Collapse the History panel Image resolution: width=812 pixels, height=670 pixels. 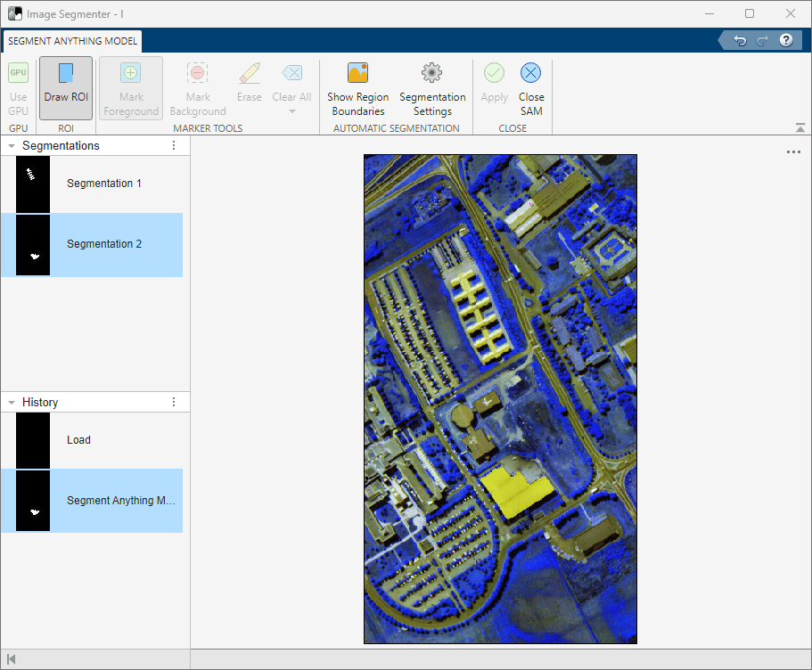click(x=12, y=403)
